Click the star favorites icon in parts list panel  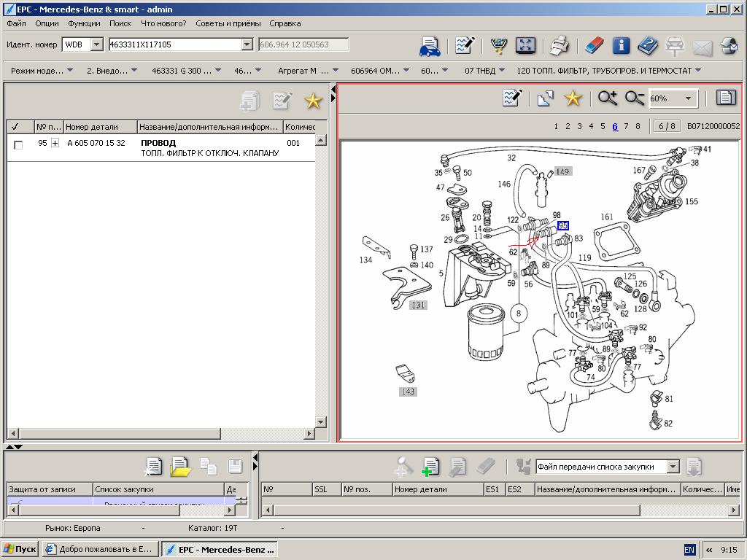coord(313,101)
